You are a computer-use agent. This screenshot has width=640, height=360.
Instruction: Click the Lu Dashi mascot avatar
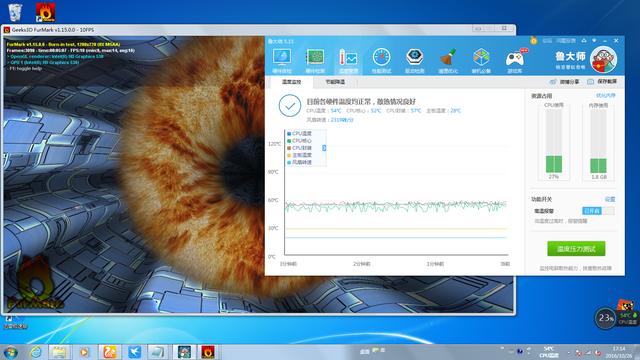(604, 60)
